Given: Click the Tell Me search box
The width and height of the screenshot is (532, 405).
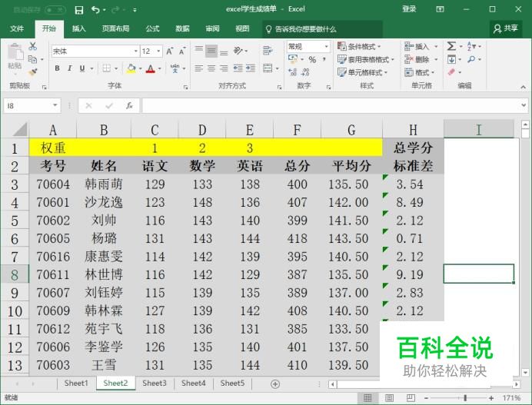Looking at the screenshot, I should [322, 29].
